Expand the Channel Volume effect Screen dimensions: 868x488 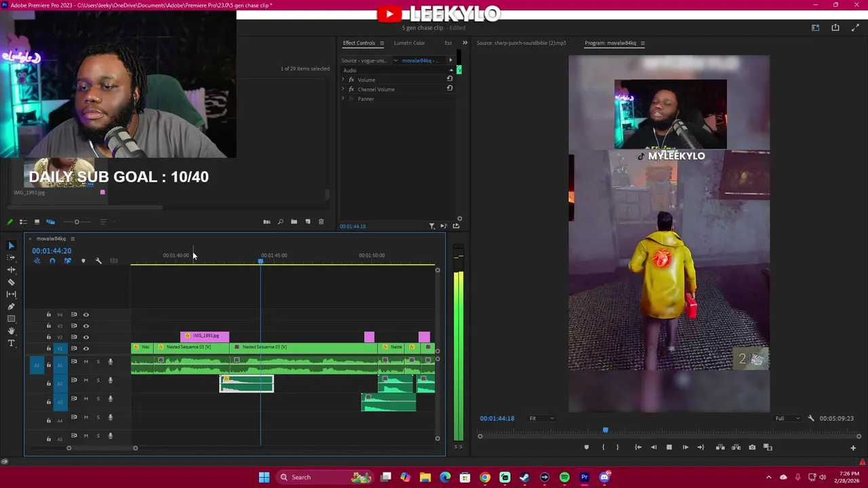pyautogui.click(x=342, y=89)
